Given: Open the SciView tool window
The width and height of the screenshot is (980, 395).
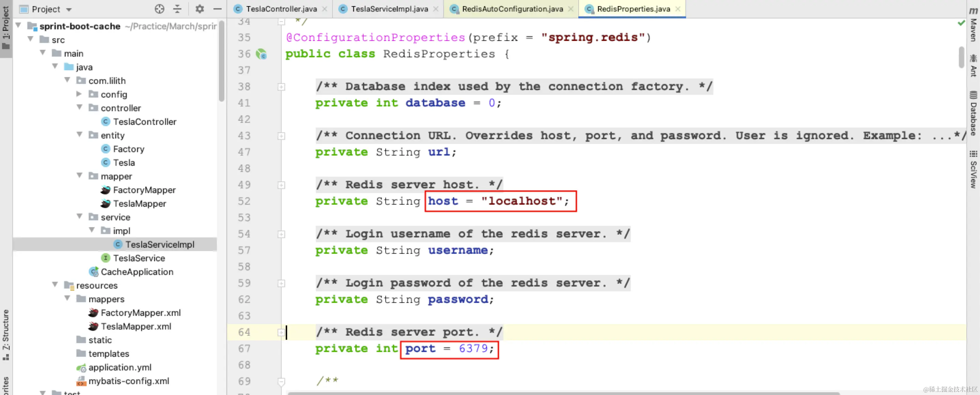Looking at the screenshot, I should tap(973, 169).
